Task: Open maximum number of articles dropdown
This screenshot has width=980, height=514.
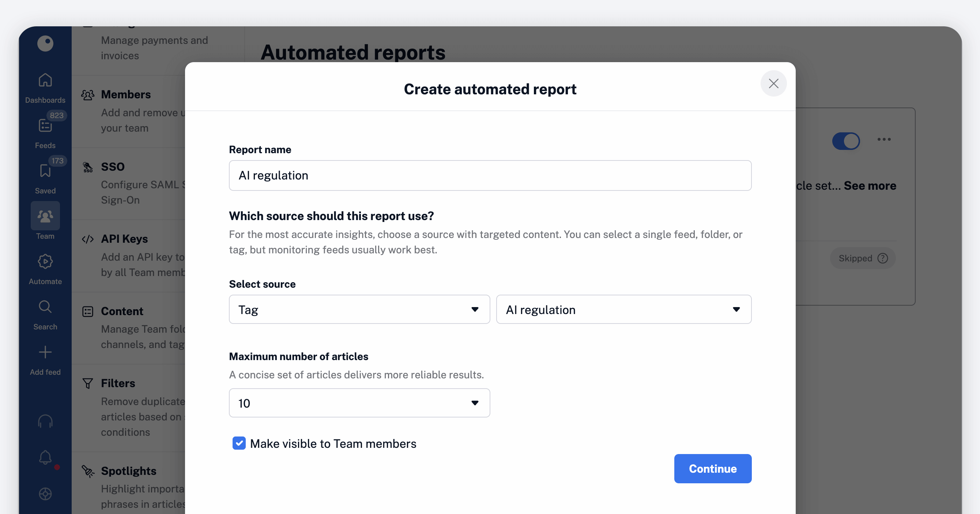Action: pyautogui.click(x=359, y=403)
